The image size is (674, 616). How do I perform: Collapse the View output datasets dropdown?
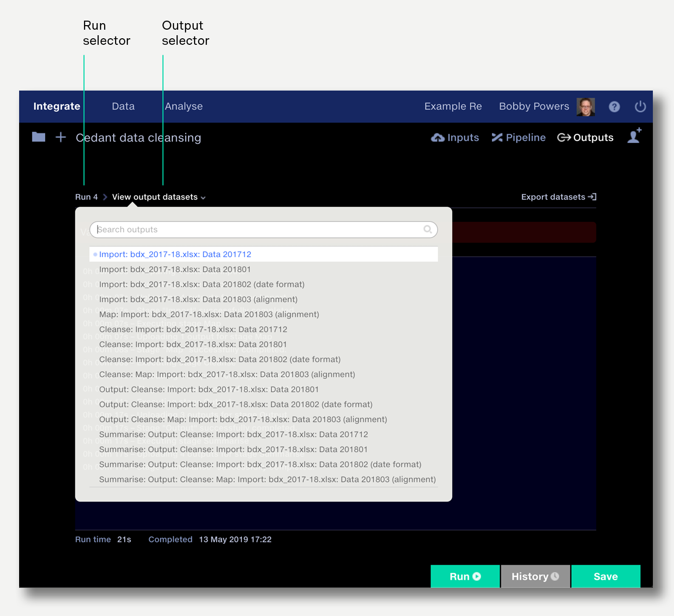click(159, 197)
